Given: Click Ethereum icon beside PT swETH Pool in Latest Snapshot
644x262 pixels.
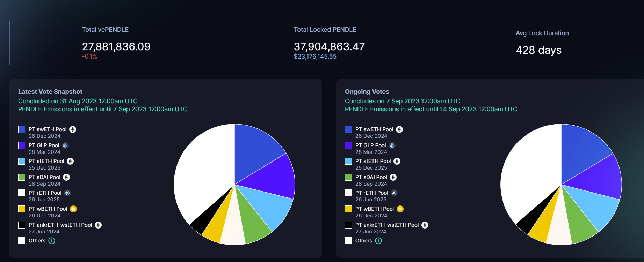Looking at the screenshot, I should (73, 129).
